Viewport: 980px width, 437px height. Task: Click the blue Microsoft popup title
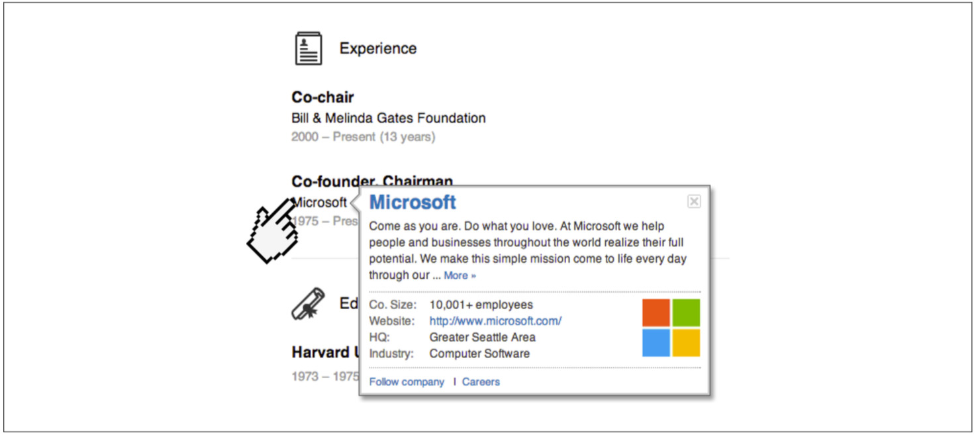tap(413, 202)
